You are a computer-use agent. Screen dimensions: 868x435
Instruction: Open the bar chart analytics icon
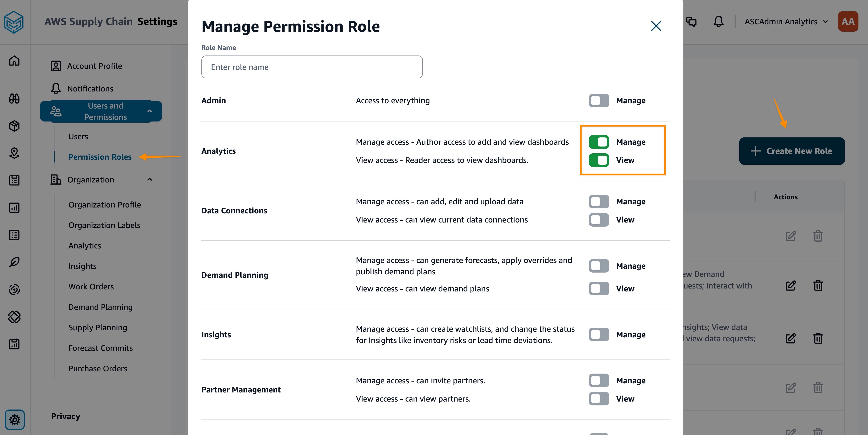click(14, 207)
